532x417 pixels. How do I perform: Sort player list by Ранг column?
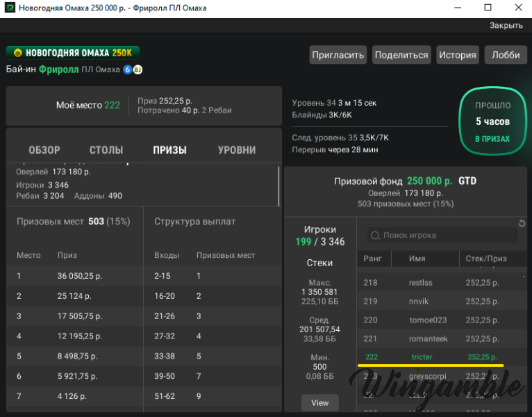point(373,259)
